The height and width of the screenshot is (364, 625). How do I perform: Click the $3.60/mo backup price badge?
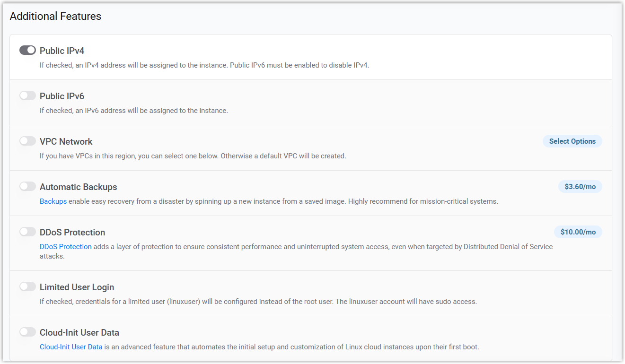click(x=580, y=187)
